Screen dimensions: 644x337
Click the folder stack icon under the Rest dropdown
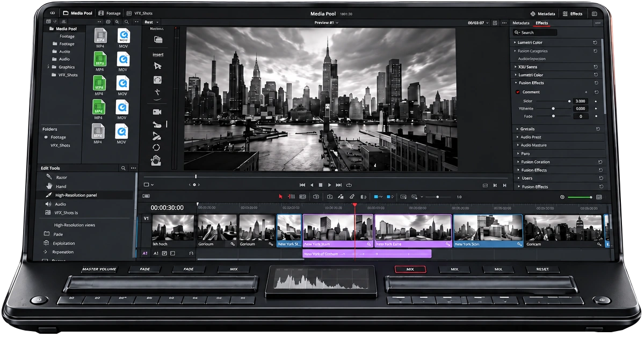[x=158, y=40]
